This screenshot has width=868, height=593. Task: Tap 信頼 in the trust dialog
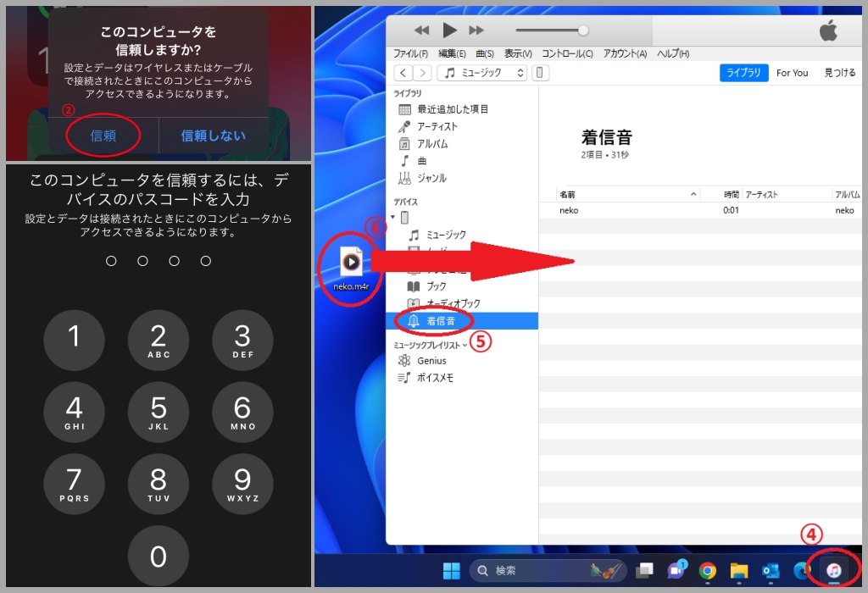click(103, 136)
